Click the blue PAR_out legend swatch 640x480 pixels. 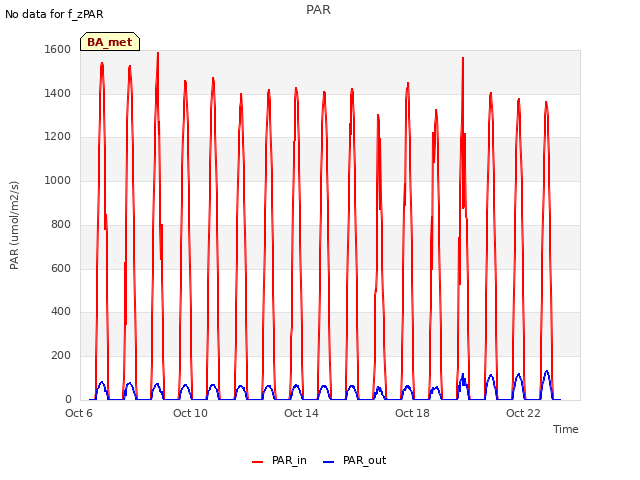[329, 462]
